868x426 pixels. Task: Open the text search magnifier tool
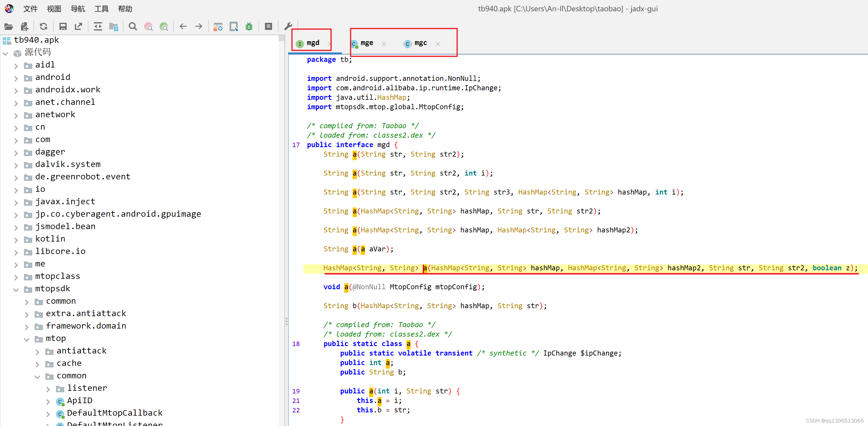click(133, 26)
